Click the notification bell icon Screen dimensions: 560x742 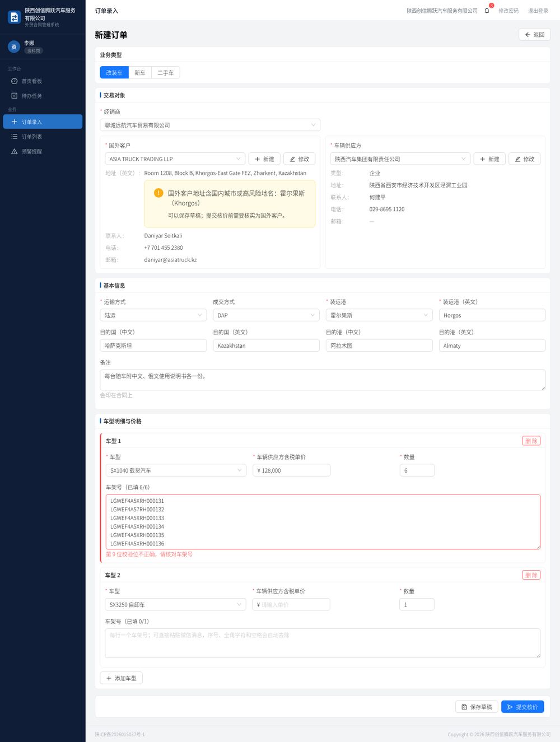point(487,11)
